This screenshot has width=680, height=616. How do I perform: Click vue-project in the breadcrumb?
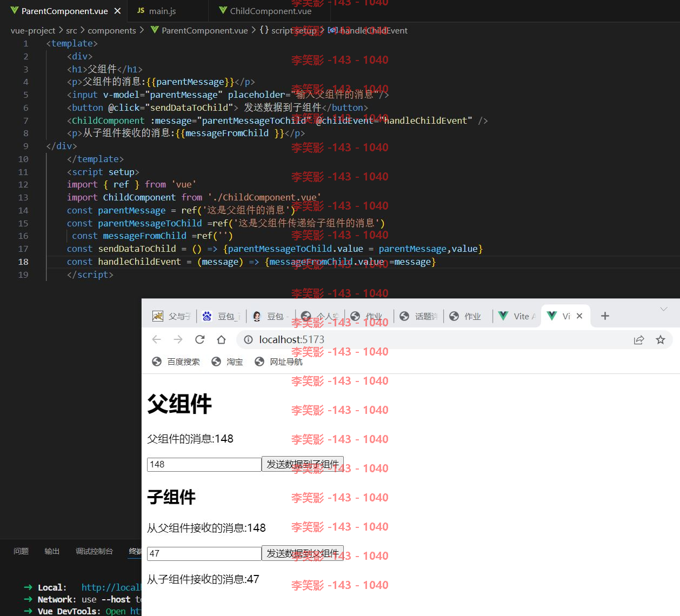pyautogui.click(x=33, y=30)
